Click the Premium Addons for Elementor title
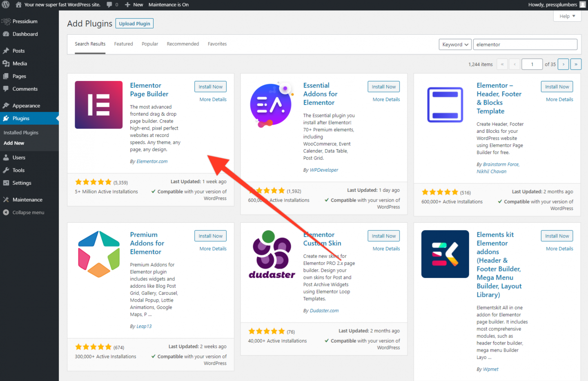 [147, 243]
